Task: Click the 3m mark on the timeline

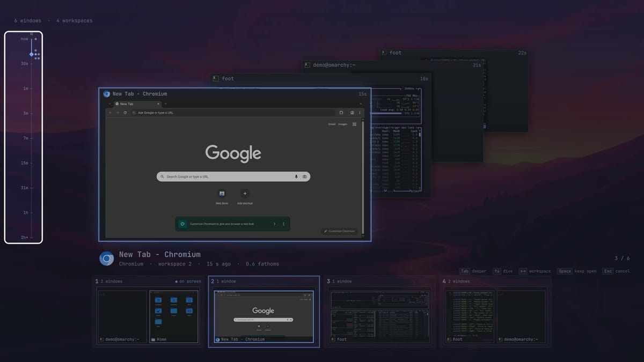Action: click(26, 113)
